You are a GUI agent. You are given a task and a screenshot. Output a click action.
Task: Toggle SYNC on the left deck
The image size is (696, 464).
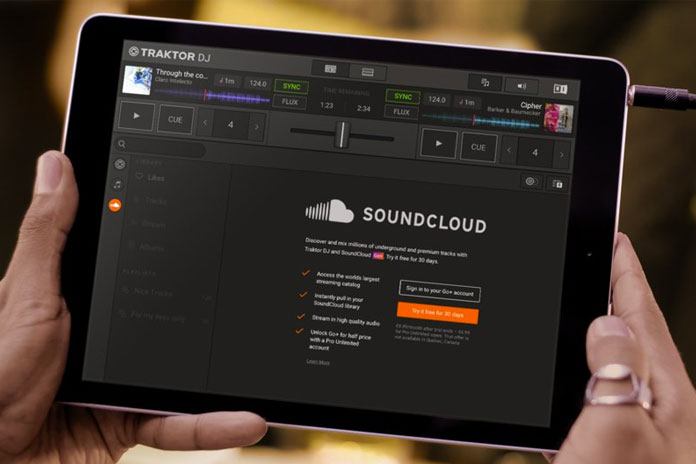(x=291, y=86)
